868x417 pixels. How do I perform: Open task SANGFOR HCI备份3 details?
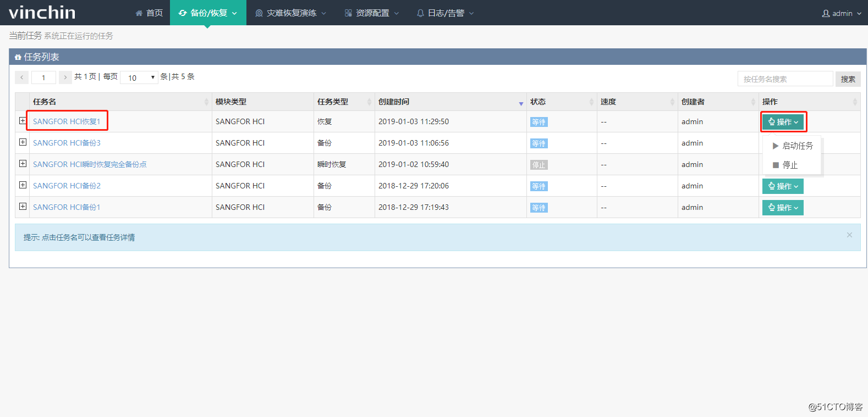67,143
